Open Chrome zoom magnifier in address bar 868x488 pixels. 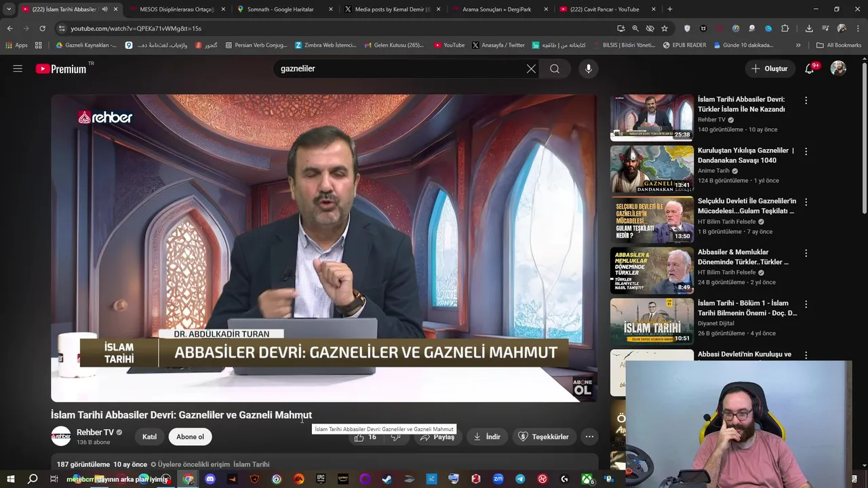pyautogui.click(x=635, y=28)
